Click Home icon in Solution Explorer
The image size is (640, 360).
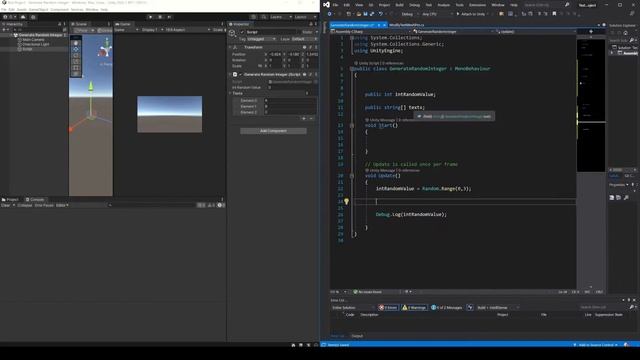(x=625, y=33)
